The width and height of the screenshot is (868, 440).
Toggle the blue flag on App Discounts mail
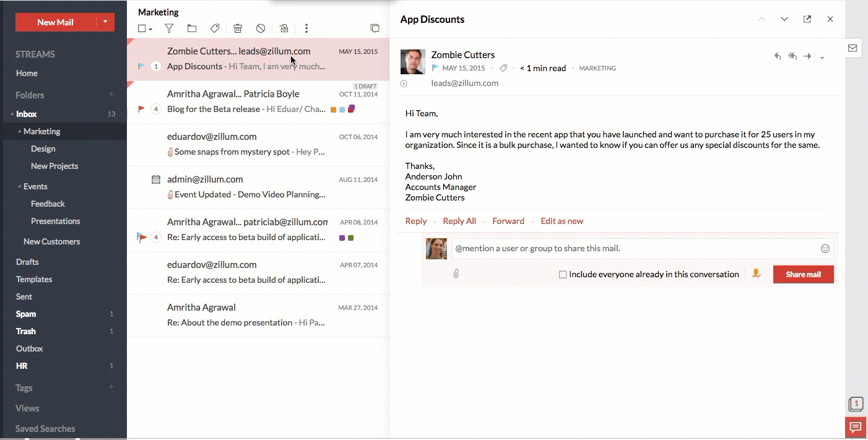(141, 66)
